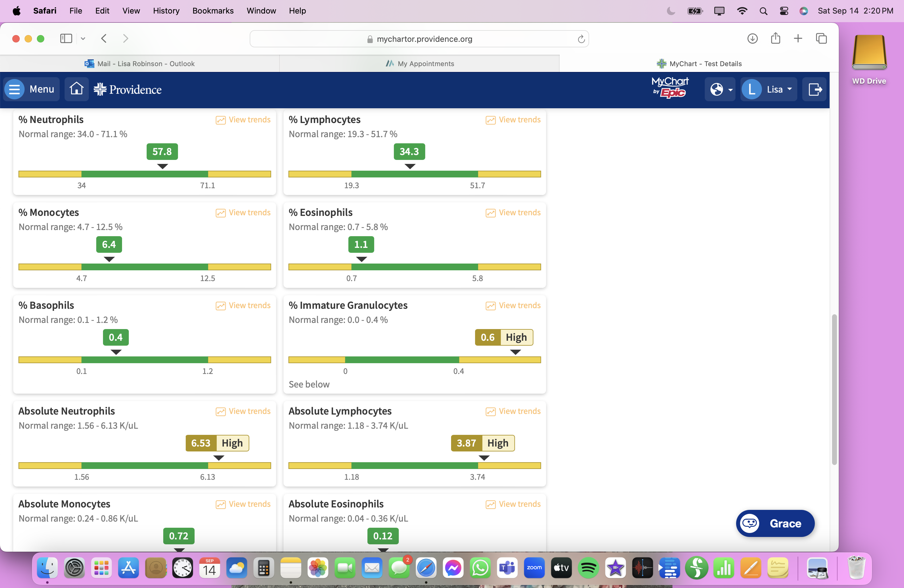The image size is (904, 588).
Task: Open the Bookmarks menu
Action: [213, 11]
